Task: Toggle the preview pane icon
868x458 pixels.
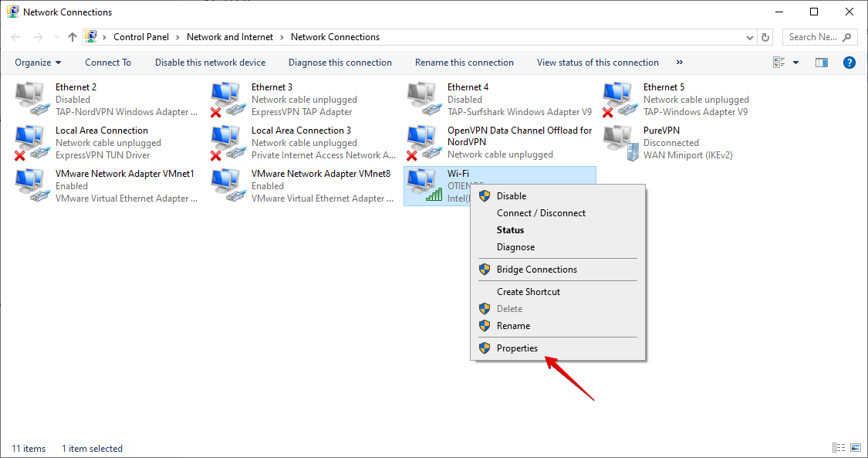Action: 822,63
